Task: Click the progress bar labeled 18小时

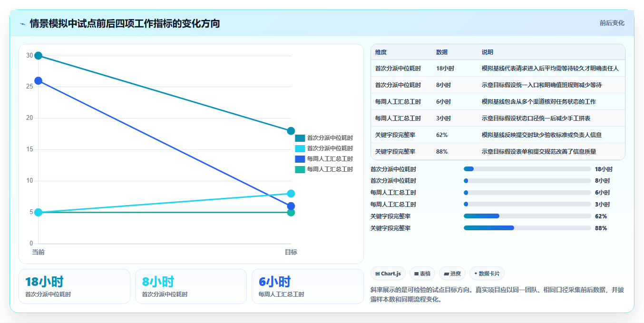Action: tap(527, 169)
